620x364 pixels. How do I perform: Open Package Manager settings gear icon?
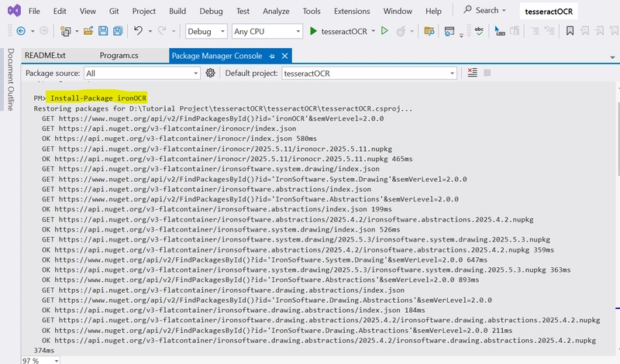click(210, 73)
